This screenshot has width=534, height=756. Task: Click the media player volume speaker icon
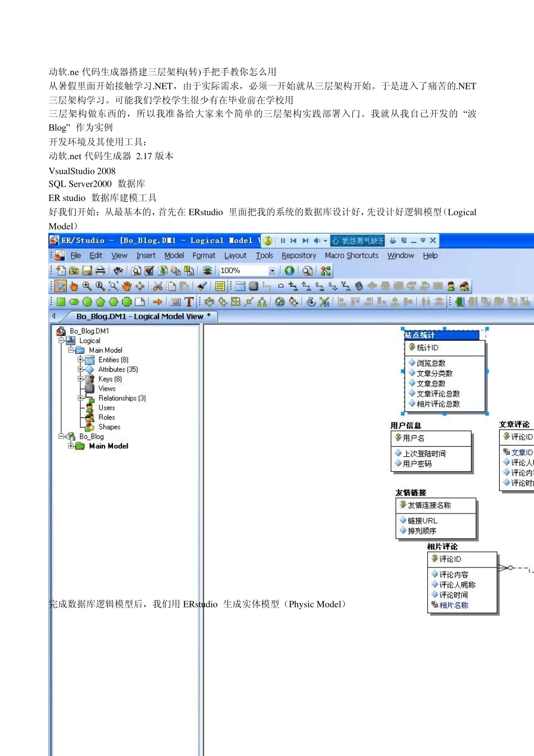pos(317,241)
